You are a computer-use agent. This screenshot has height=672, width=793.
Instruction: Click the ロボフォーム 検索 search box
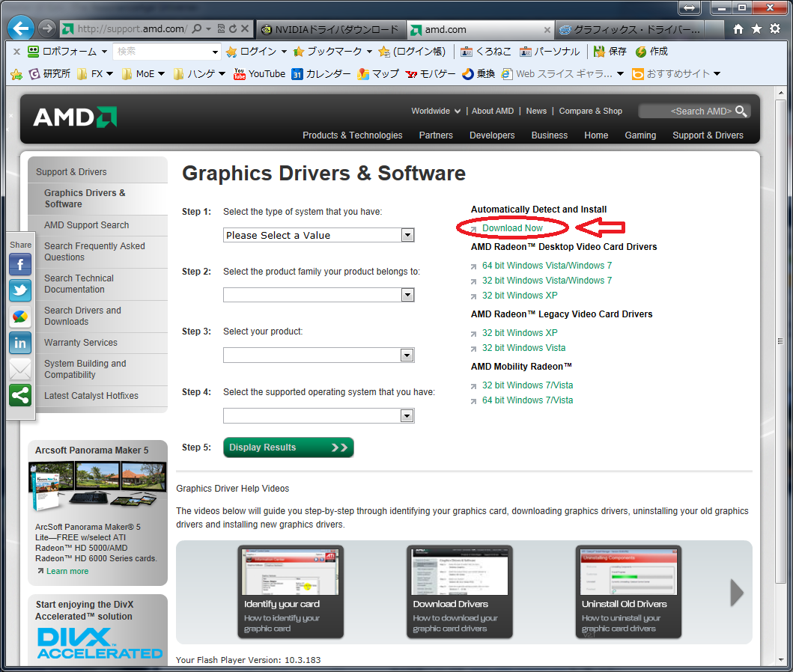click(167, 52)
